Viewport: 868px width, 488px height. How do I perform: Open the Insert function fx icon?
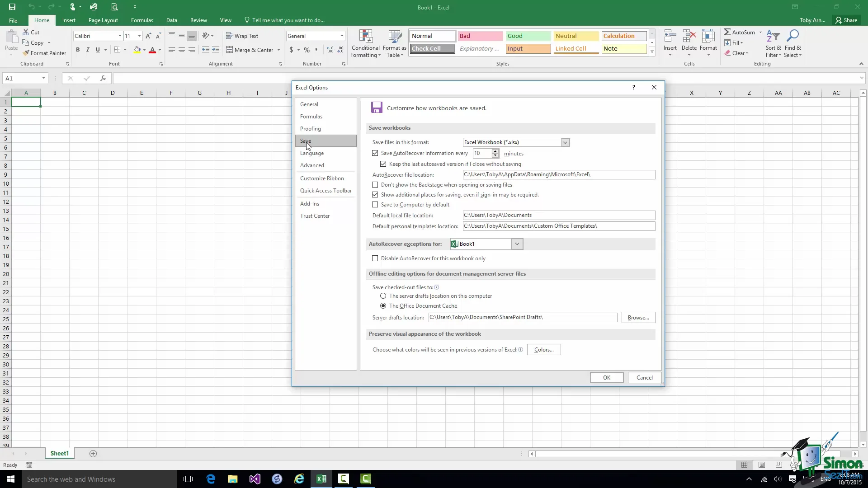pos(103,78)
